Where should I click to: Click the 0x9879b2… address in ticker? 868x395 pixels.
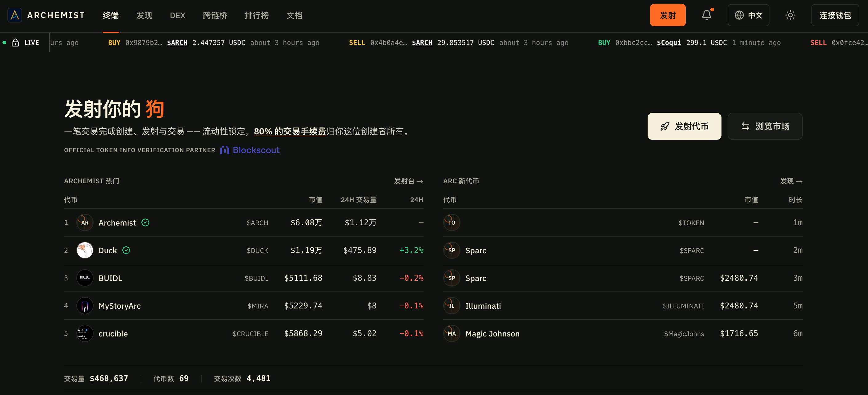tap(143, 43)
